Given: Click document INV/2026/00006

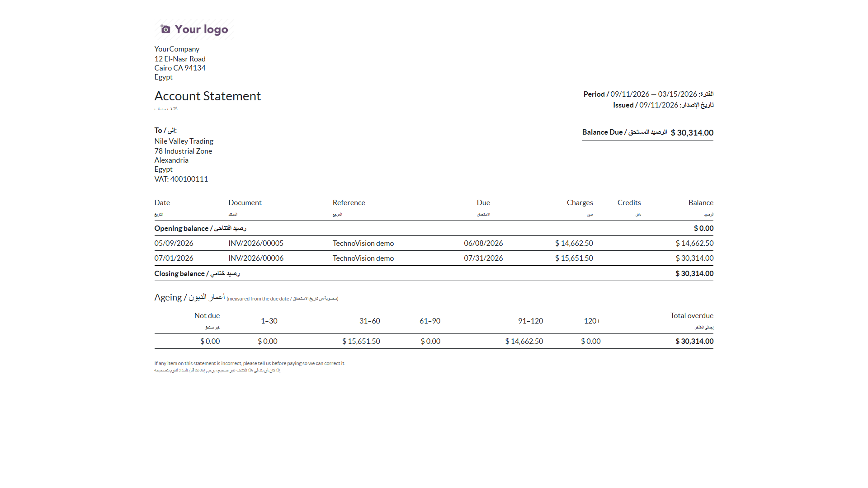Looking at the screenshot, I should [x=256, y=258].
